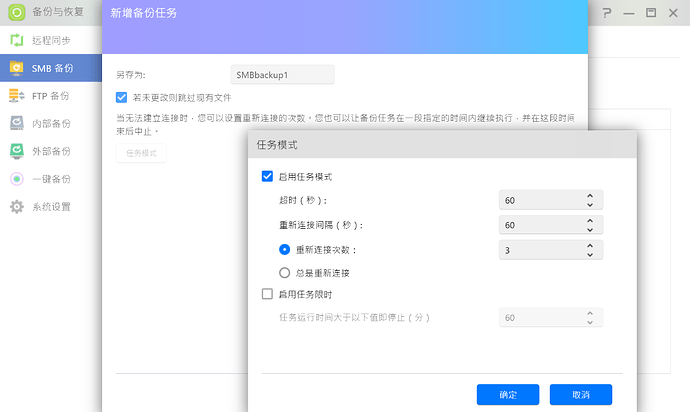Viewport: 690px width, 412px height.
Task: Increase the 超时(秒) stepper value
Action: click(590, 196)
